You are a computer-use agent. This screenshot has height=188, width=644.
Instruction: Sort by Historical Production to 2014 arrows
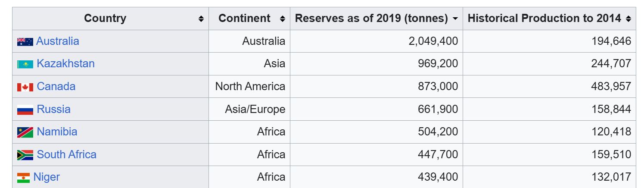[x=628, y=19]
